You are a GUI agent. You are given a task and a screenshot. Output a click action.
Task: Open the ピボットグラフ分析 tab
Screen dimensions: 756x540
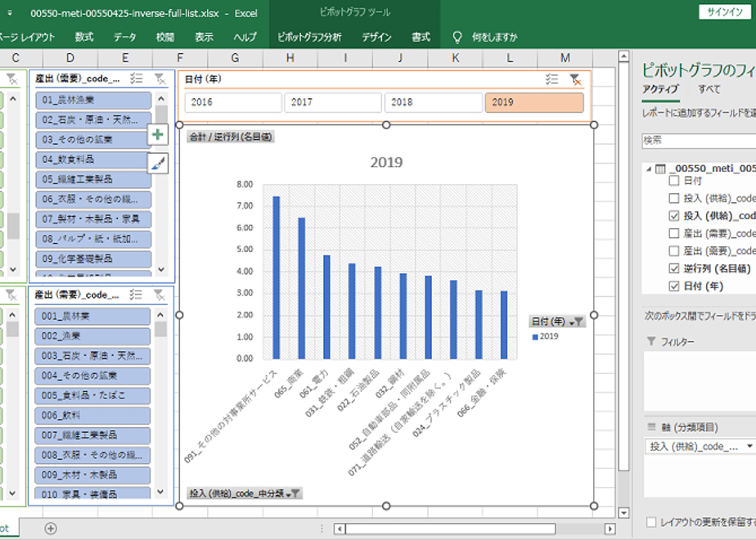pos(309,37)
